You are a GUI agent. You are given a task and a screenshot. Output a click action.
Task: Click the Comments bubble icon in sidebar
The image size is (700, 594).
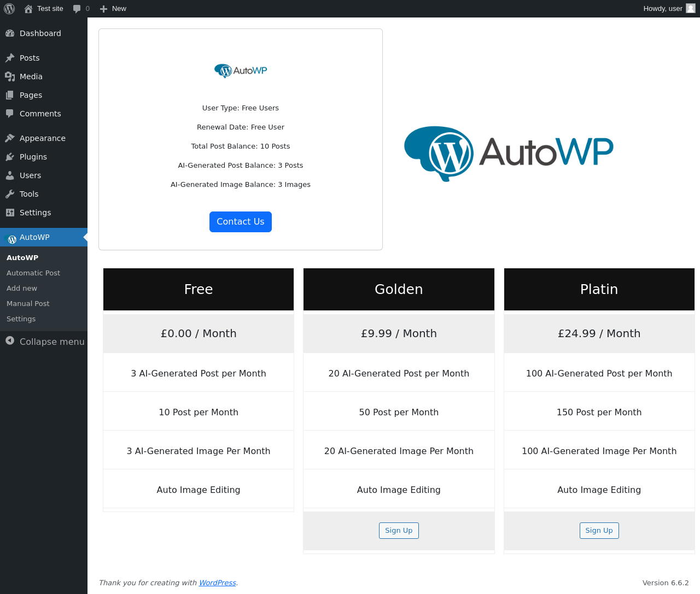coord(10,114)
